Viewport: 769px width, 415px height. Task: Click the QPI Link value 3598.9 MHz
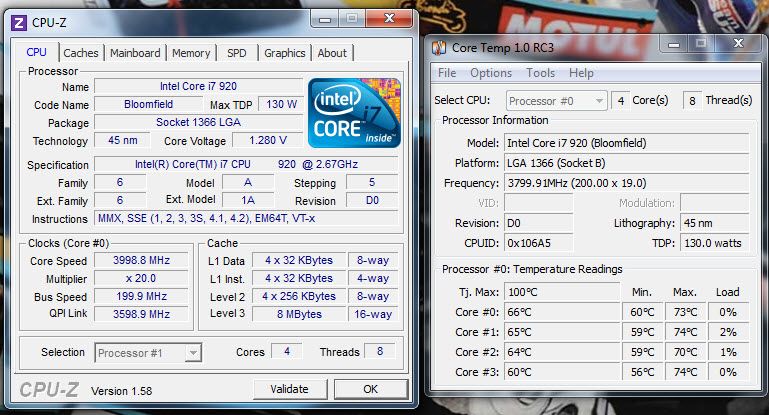point(141,314)
